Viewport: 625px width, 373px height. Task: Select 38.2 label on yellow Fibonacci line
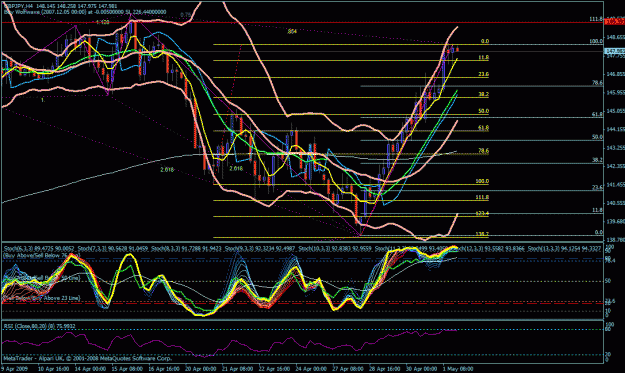[483, 95]
